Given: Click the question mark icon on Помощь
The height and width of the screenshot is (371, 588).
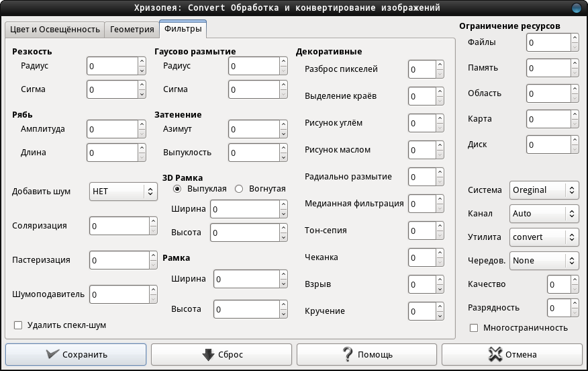Looking at the screenshot, I should (348, 354).
